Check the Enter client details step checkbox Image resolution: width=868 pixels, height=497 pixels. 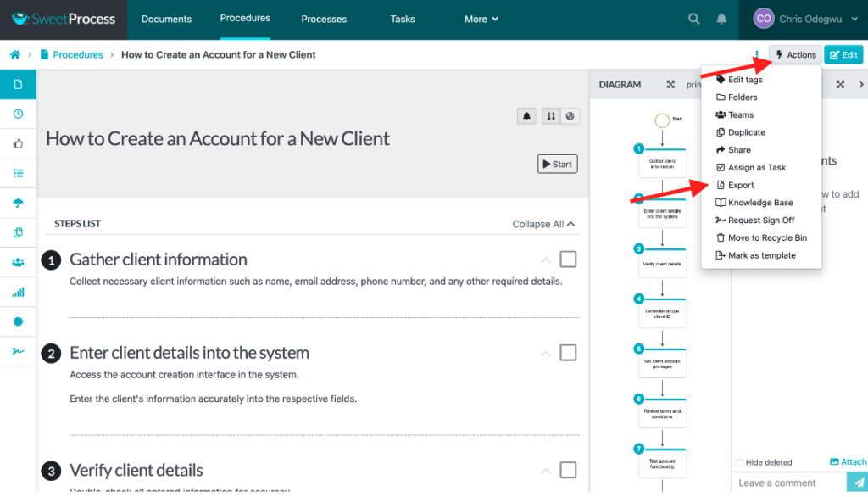[x=568, y=352]
